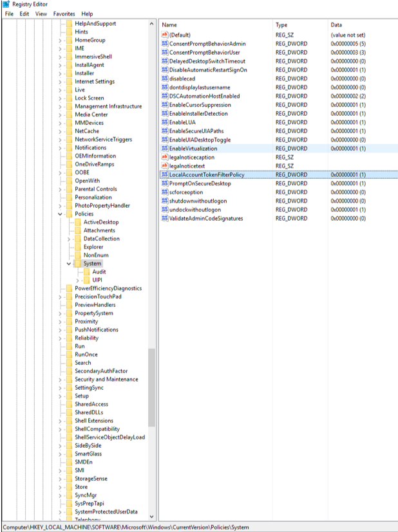Click the ValidateAdminCodeSignatures value icon
Screen dimensions: 398x532
(x=165, y=218)
